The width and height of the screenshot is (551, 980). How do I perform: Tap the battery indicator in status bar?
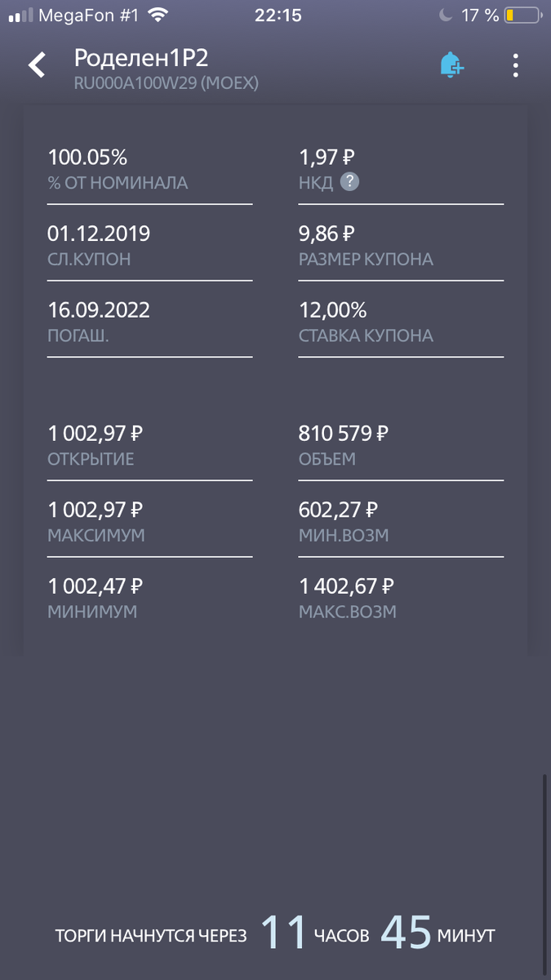tap(522, 15)
